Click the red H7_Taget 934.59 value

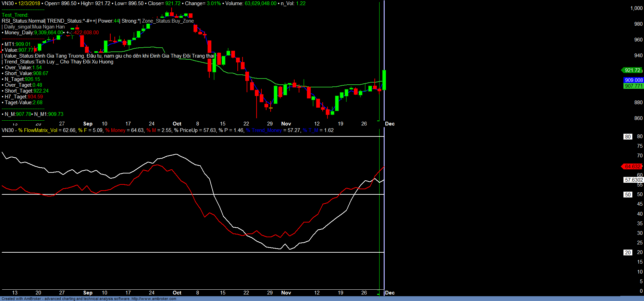pyautogui.click(x=35, y=97)
